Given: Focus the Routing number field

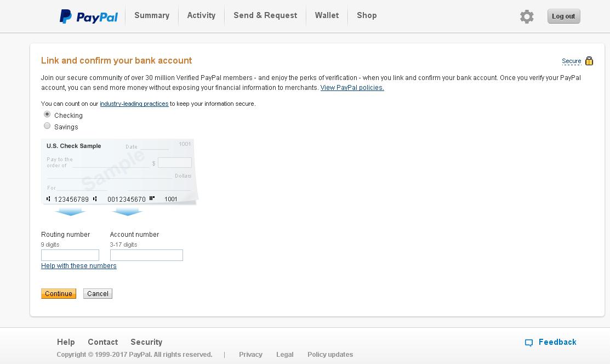Looking at the screenshot, I should click(70, 255).
